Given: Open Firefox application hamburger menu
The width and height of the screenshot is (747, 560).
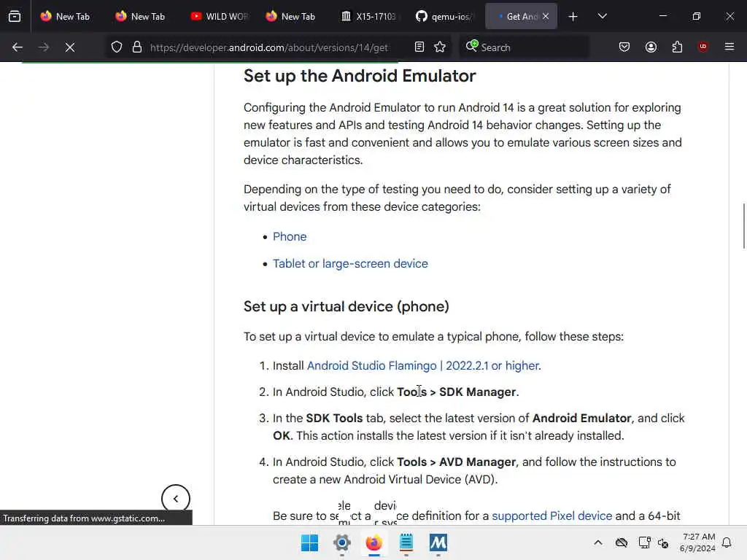Looking at the screenshot, I should pyautogui.click(x=729, y=47).
